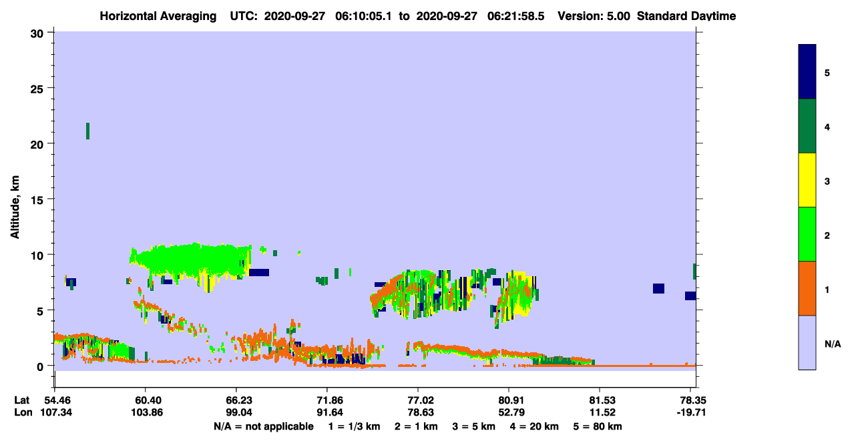Click the 'Lon' row label
Screen dimensions: 868x445
point(23,412)
